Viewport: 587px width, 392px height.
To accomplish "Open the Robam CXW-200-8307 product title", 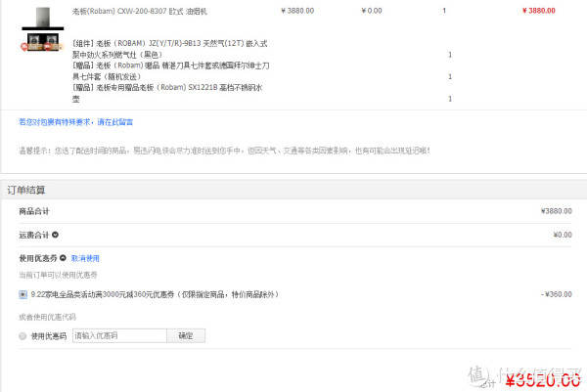I will [139, 11].
